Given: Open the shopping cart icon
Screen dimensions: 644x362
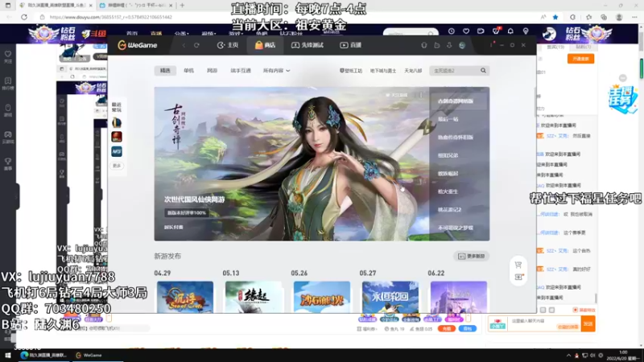Looking at the screenshot, I should point(518,265).
